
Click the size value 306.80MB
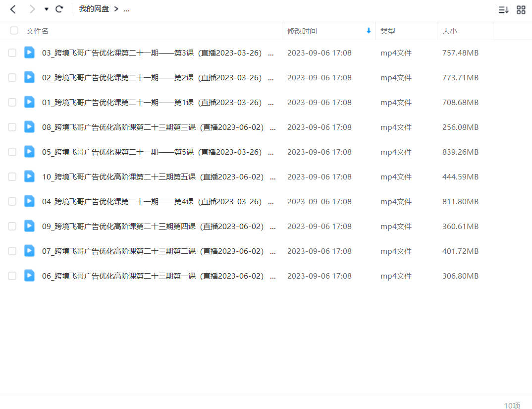coord(460,276)
